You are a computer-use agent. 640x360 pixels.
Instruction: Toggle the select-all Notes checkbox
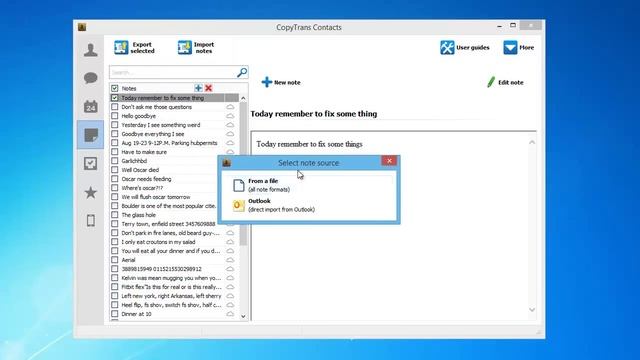point(115,88)
